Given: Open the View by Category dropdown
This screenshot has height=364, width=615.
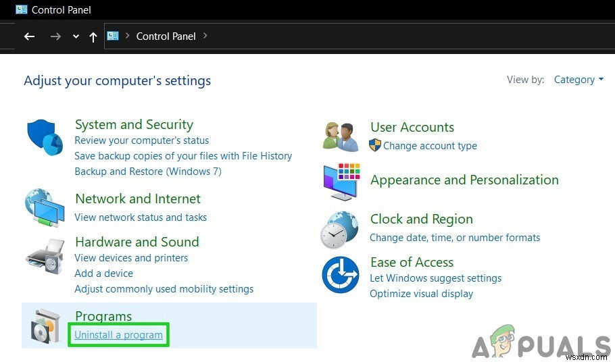Looking at the screenshot, I should (x=579, y=80).
